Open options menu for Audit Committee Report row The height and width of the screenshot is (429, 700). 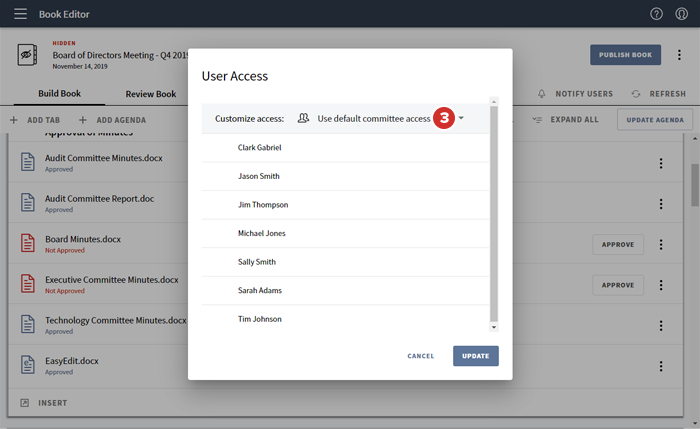tap(660, 204)
